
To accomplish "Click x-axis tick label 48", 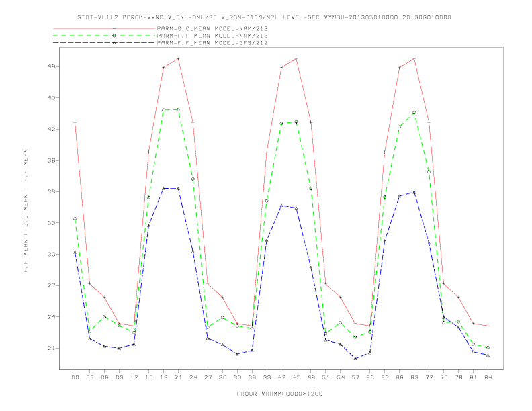I will [x=311, y=377].
